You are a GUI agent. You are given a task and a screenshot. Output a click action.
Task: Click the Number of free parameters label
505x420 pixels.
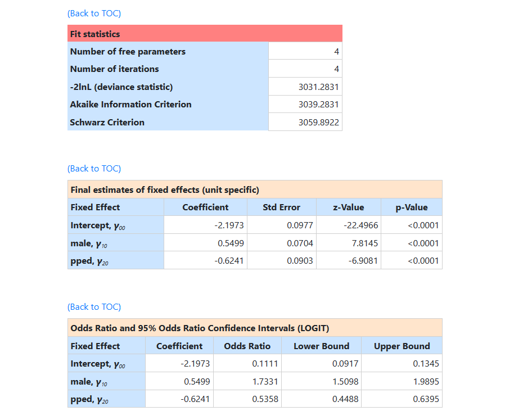(128, 52)
